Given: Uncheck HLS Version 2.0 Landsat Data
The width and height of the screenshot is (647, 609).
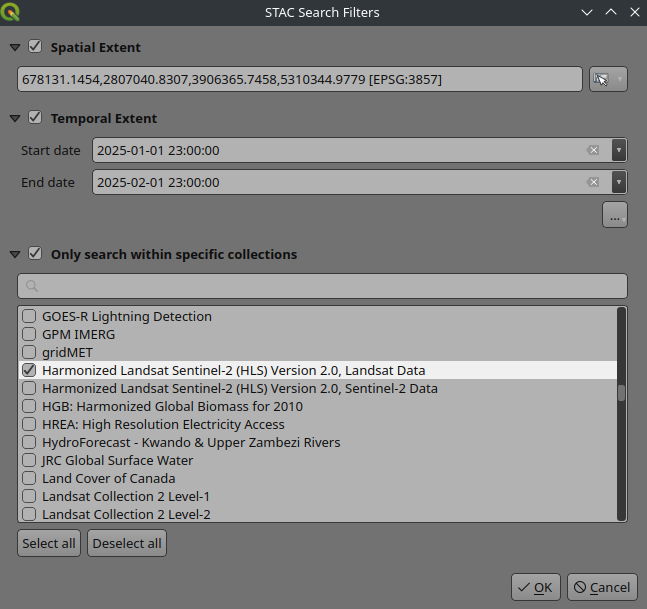Looking at the screenshot, I should [x=29, y=371].
